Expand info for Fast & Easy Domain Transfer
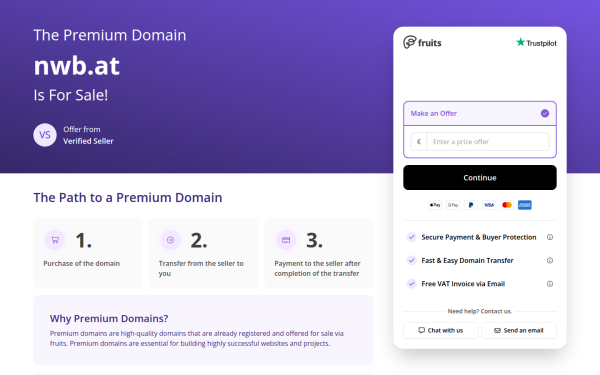The height and width of the screenshot is (375, 600). (550, 261)
